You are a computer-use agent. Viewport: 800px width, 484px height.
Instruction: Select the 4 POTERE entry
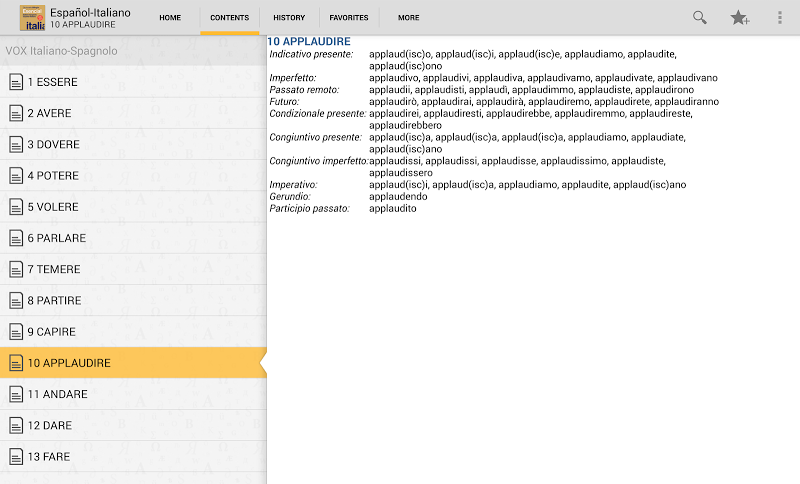[133, 175]
